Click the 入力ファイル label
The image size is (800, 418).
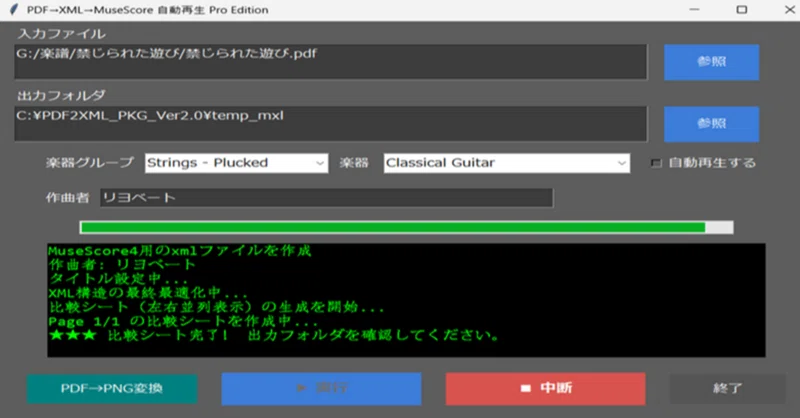(x=61, y=34)
